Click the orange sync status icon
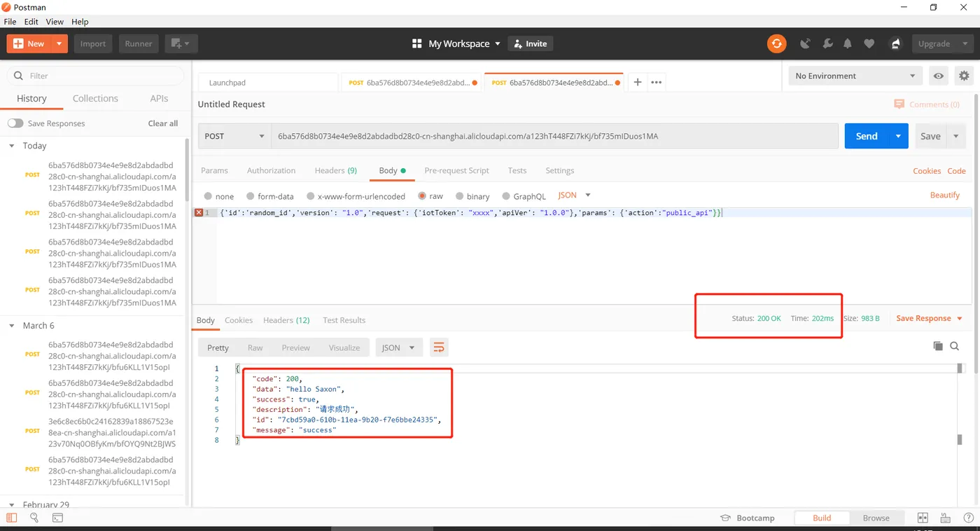The height and width of the screenshot is (531, 980). pyautogui.click(x=776, y=43)
